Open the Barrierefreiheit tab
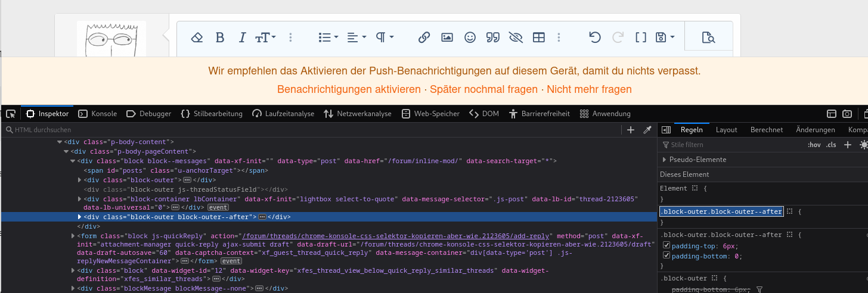 (538, 114)
